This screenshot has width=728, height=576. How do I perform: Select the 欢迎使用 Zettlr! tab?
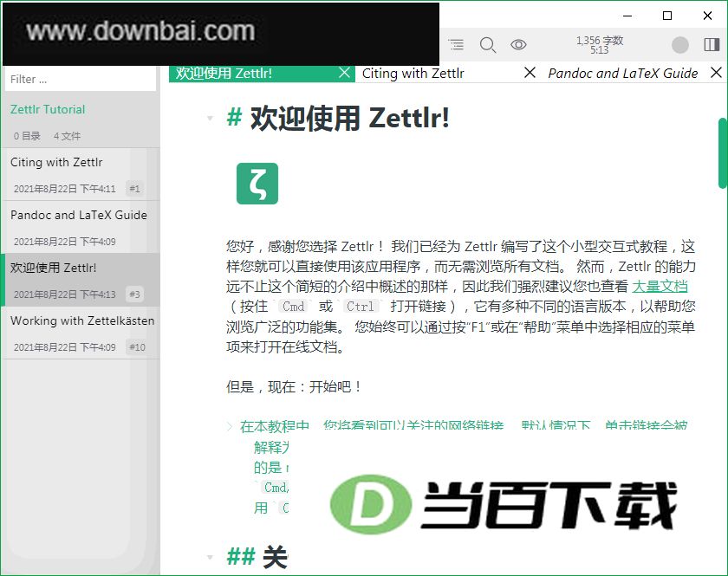pyautogui.click(x=262, y=74)
